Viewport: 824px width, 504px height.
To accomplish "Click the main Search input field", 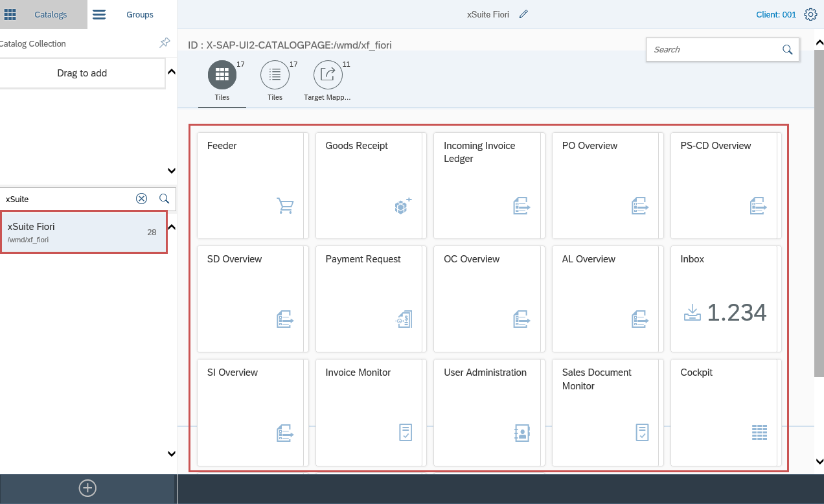I will point(713,50).
